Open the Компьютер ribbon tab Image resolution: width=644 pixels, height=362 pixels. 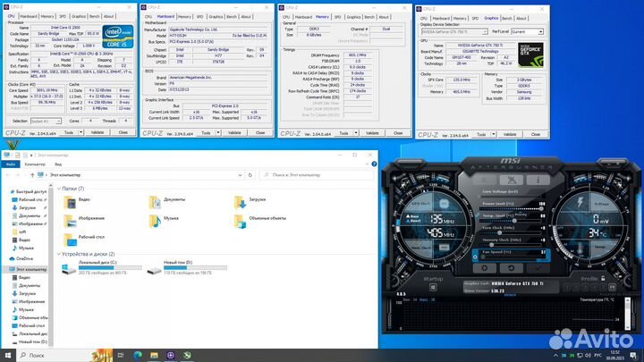[35, 164]
